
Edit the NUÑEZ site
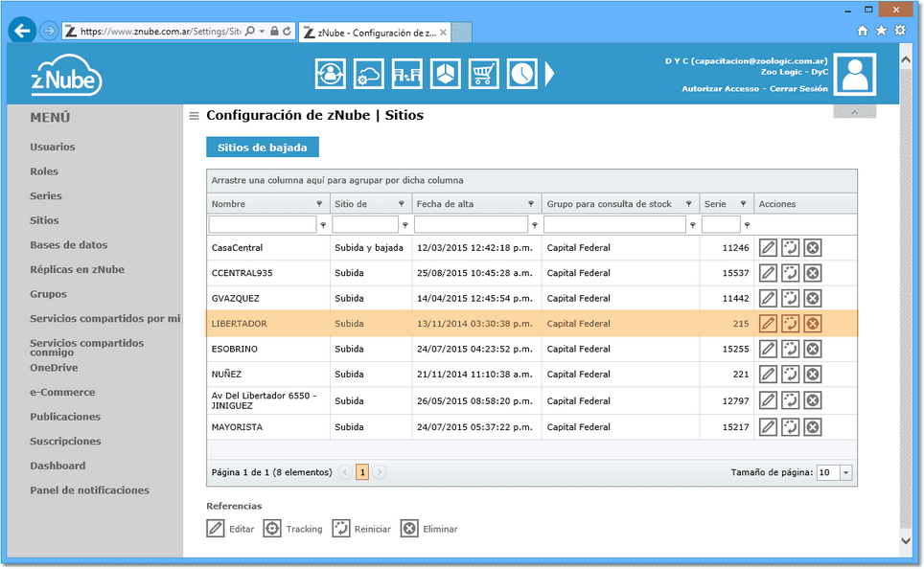point(768,375)
